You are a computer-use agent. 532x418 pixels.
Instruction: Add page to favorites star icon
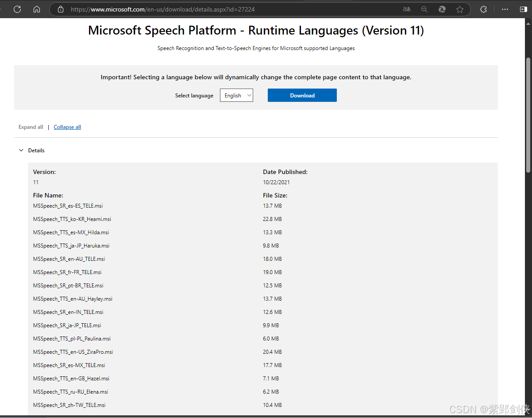pos(460,9)
